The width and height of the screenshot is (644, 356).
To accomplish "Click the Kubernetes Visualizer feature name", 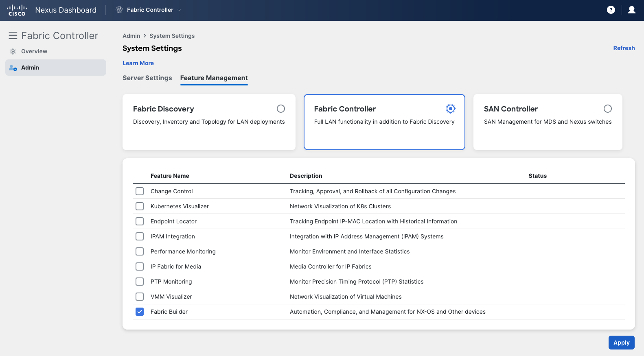I will (x=180, y=206).
